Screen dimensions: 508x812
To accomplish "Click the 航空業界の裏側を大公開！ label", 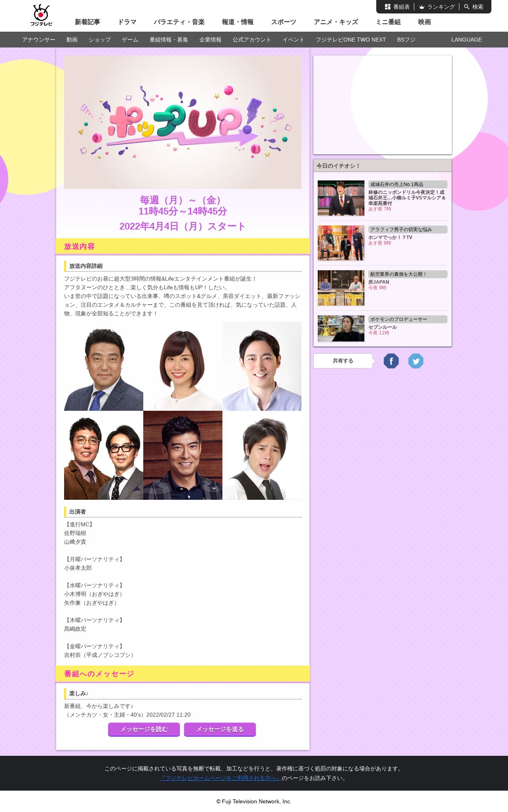I will pyautogui.click(x=408, y=274).
